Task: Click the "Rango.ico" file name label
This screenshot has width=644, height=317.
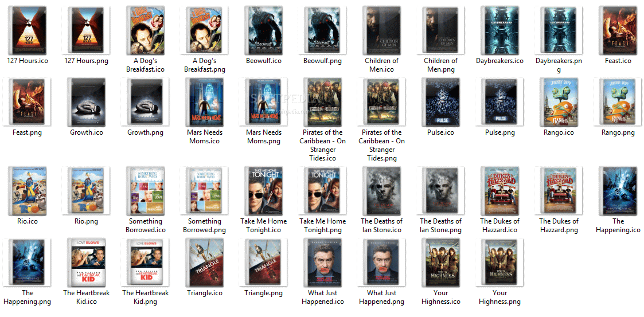Action: click(x=559, y=132)
